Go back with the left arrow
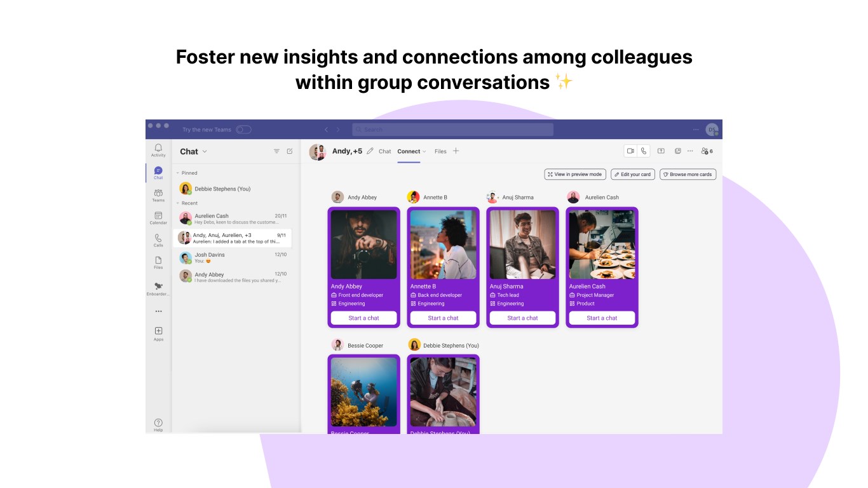868x488 pixels. [x=327, y=130]
